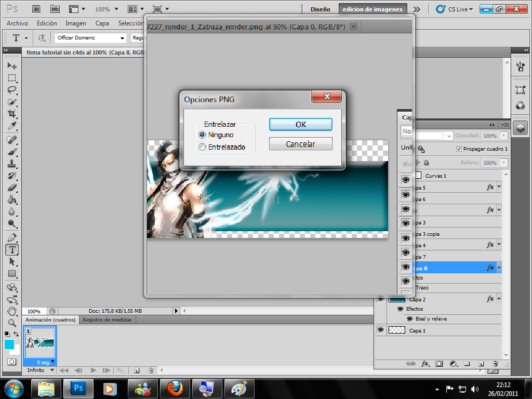532x399 pixels.
Task: Select the Rectangular Marquee tool
Action: [x=12, y=78]
